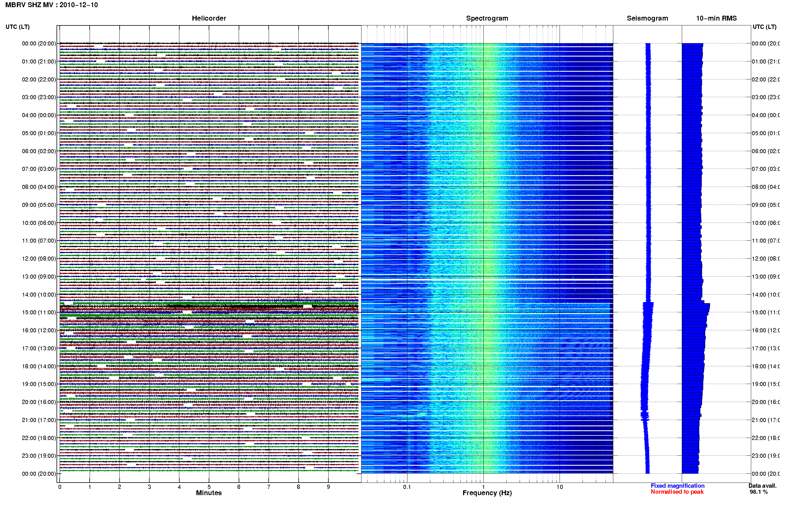Click the left '23:00 (19:00)' time label
Viewport: 812px width, 508px height.
pos(39,456)
